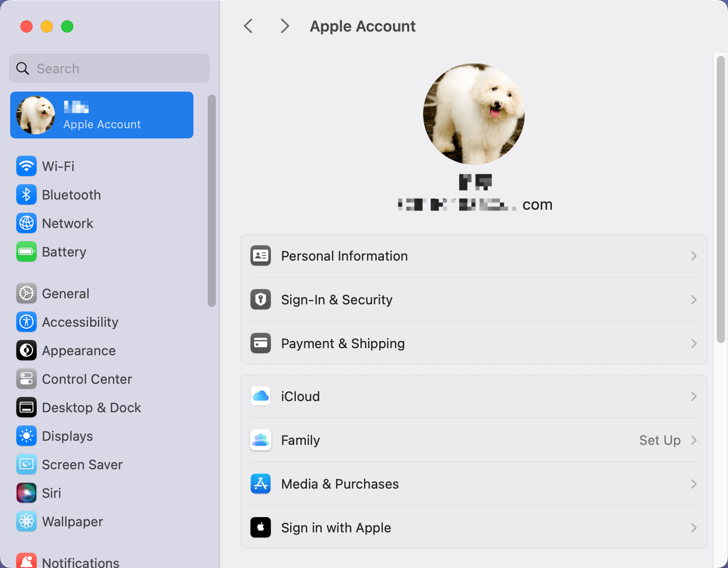Click the Battery label text
Image resolution: width=728 pixels, height=568 pixels.
(64, 252)
